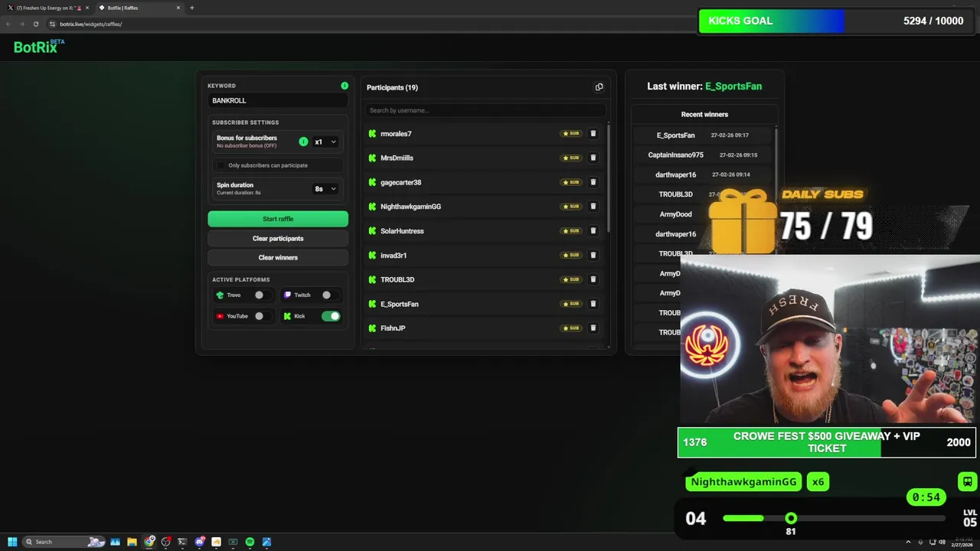The height and width of the screenshot is (551, 980).
Task: Check Only subscribers can participate
Action: (x=221, y=165)
